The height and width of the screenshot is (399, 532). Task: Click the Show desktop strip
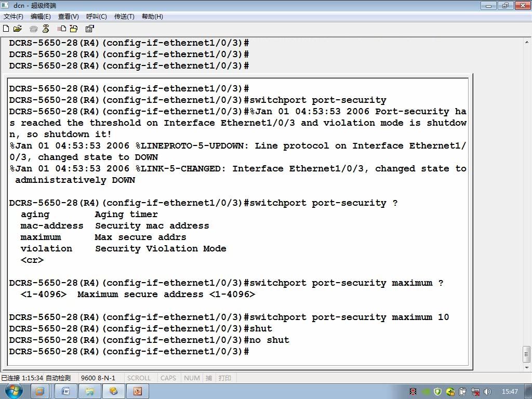tap(528, 392)
